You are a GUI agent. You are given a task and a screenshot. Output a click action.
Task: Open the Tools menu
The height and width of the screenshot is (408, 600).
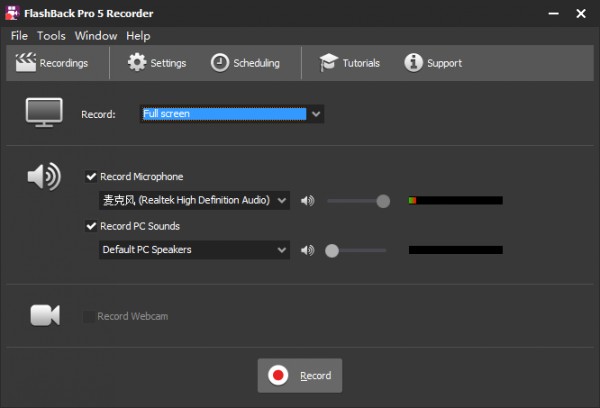[51, 36]
